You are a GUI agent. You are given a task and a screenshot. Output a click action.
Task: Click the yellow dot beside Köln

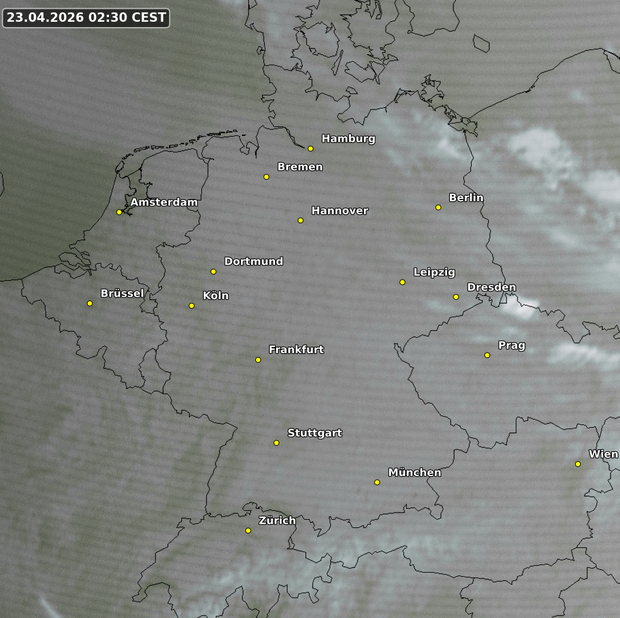(192, 306)
